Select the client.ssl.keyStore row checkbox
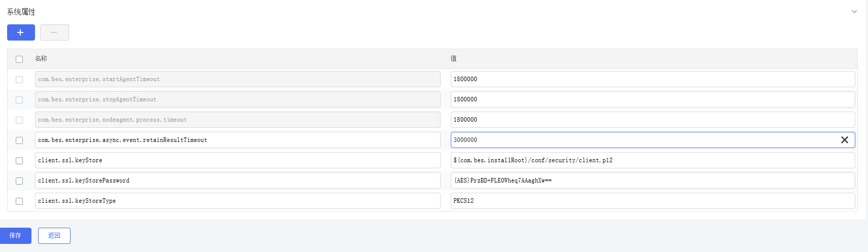This screenshot has height=252, width=868. (19, 161)
